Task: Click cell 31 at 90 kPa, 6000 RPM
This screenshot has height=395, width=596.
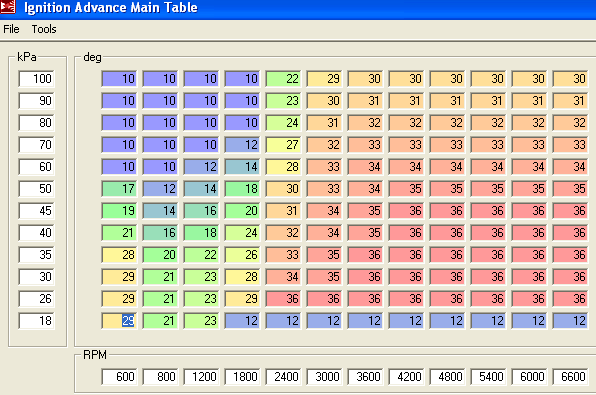Action: (529, 101)
